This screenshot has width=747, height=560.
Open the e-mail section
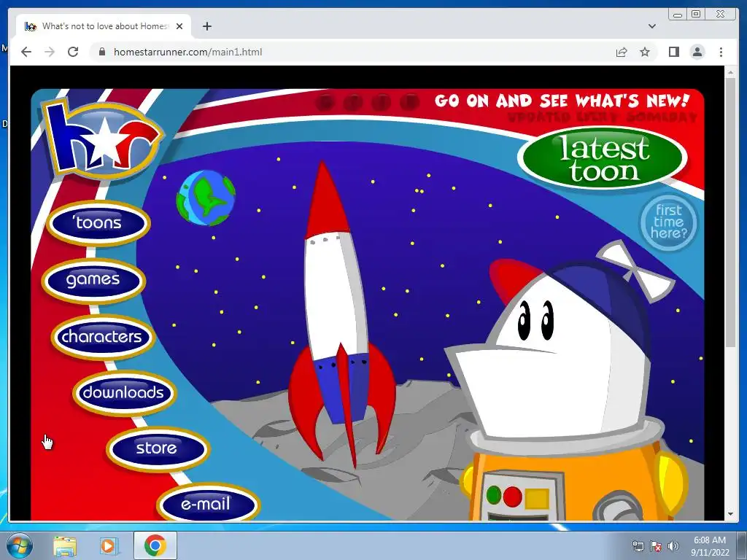(x=208, y=503)
